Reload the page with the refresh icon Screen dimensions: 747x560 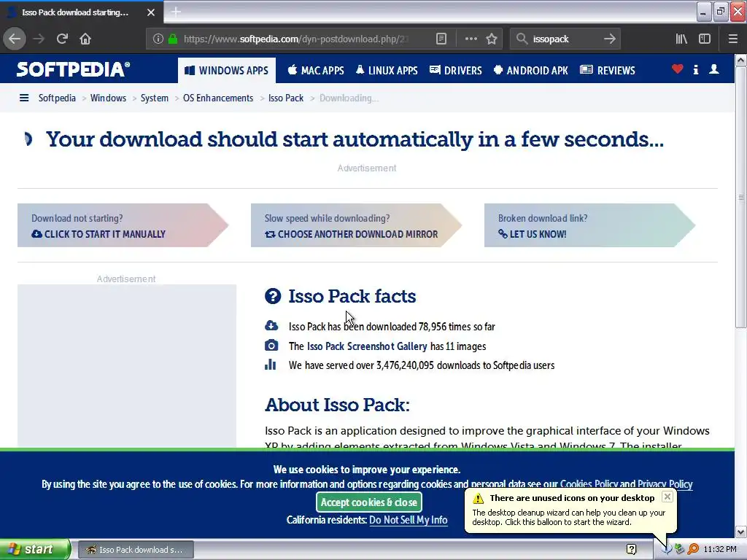(x=62, y=39)
